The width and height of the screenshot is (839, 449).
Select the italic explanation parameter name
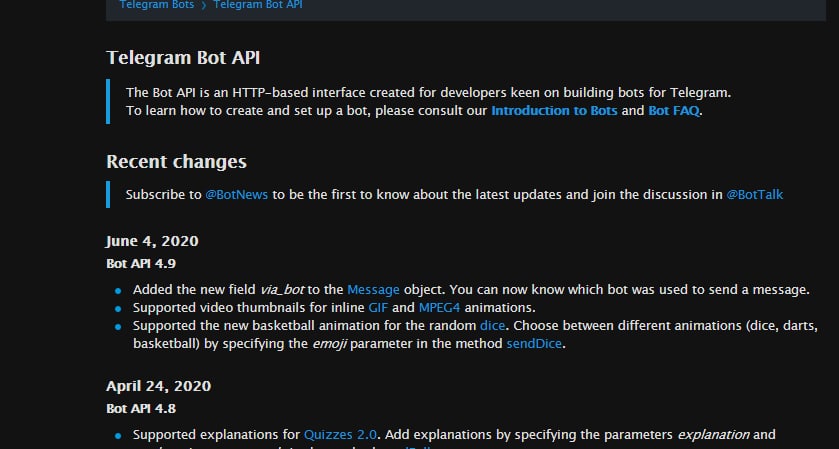point(713,435)
